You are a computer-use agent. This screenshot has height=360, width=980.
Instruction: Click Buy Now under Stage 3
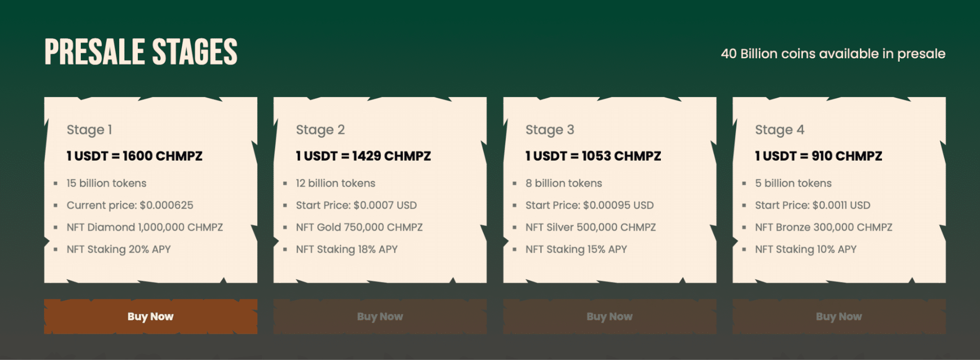point(609,316)
